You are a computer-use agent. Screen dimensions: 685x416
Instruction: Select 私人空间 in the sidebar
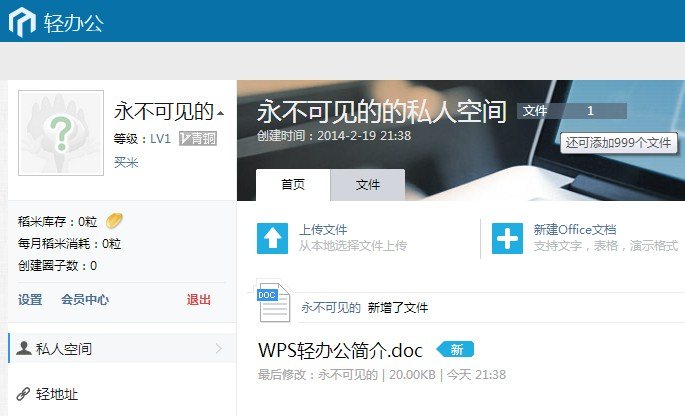(122, 348)
